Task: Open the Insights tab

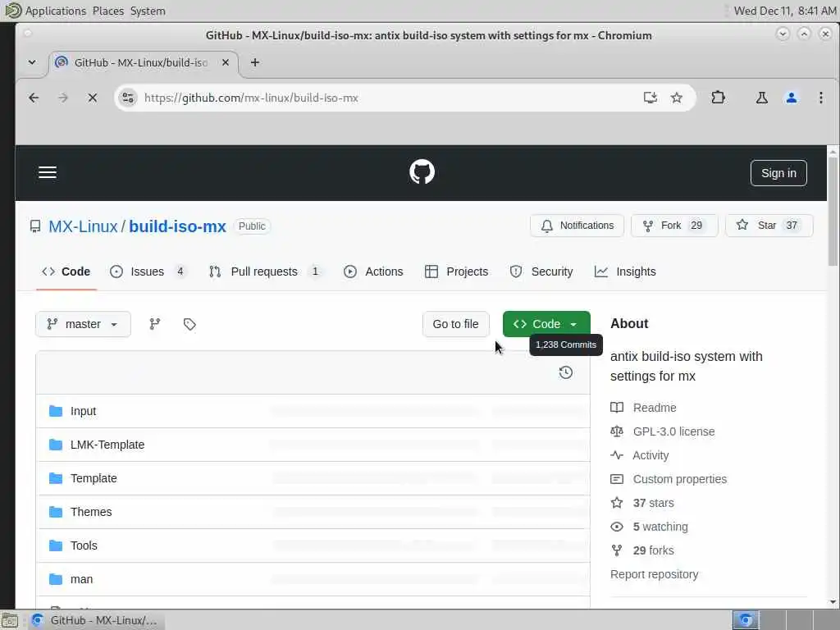Action: [x=625, y=272]
